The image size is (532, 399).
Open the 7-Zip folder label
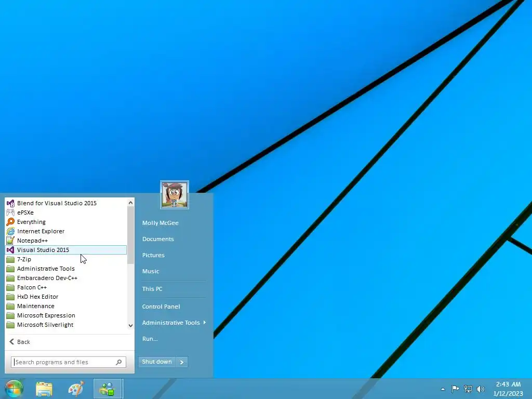[x=24, y=259]
